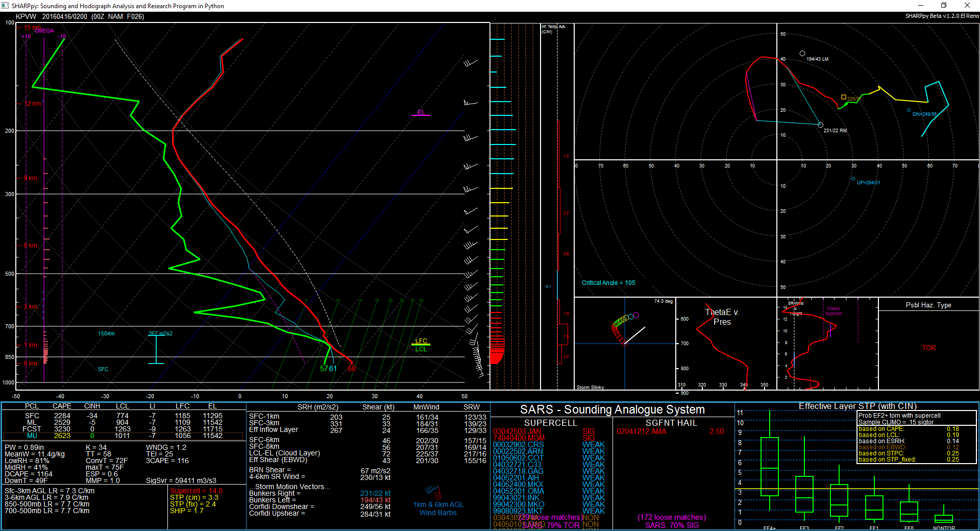Click the DN=249/56 Corfidi downshear marker
The width and height of the screenshot is (980, 531).
pyautogui.click(x=909, y=110)
